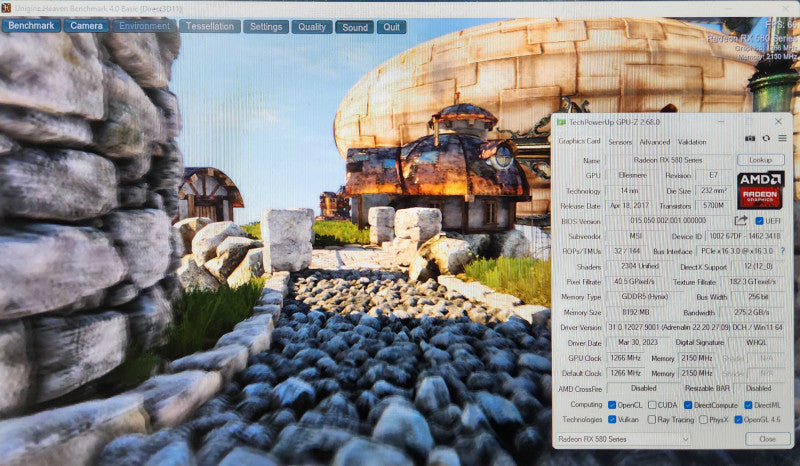The image size is (800, 466).
Task: Click the Quit button in Heaven
Action: tap(391, 27)
